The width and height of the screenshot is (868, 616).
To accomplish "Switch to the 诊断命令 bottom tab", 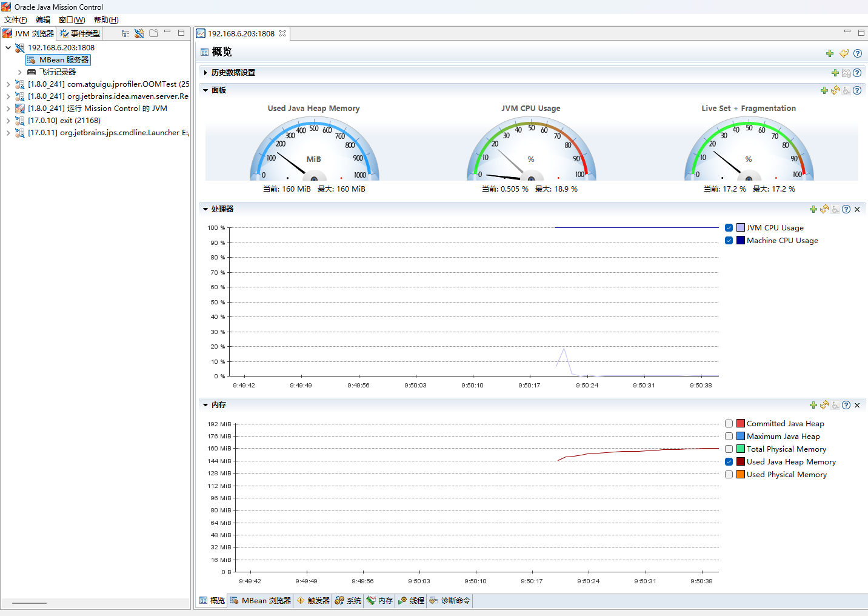I will click(449, 601).
